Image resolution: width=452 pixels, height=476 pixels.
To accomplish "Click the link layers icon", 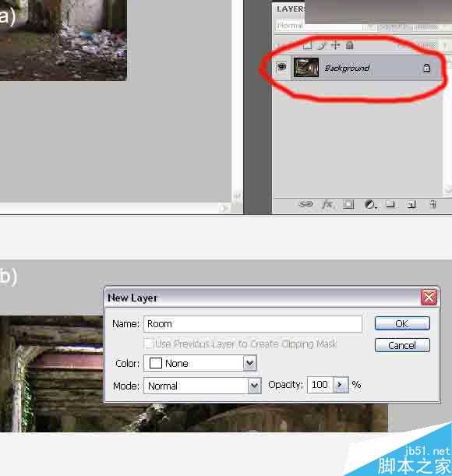I will [x=305, y=204].
